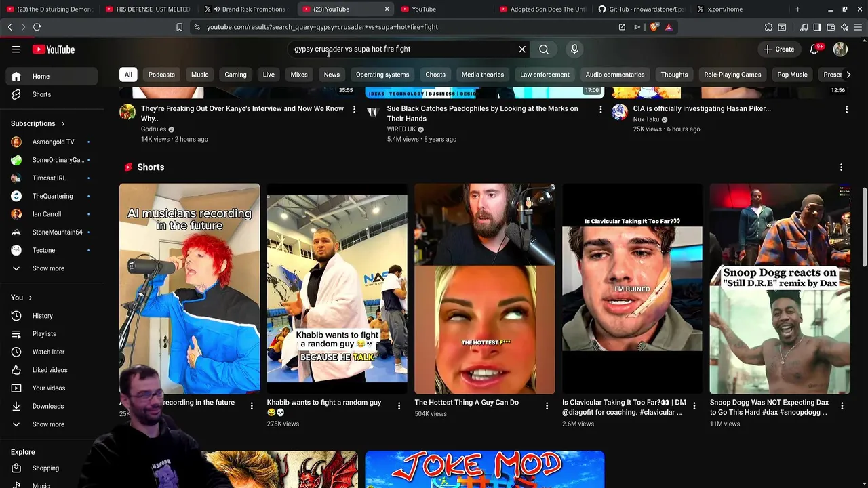Select the Music filter chip
868x488 pixels.
pyautogui.click(x=199, y=75)
